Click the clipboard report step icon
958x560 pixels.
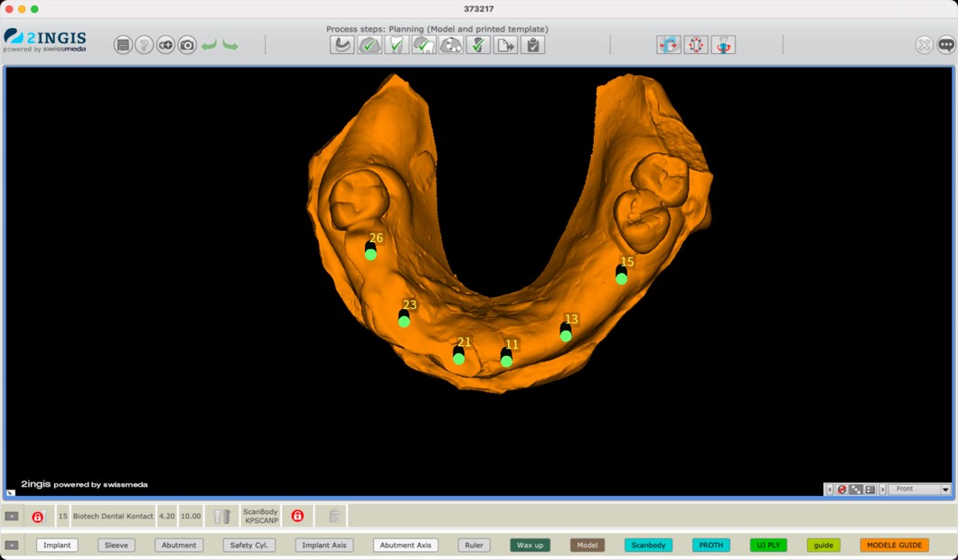pos(532,45)
